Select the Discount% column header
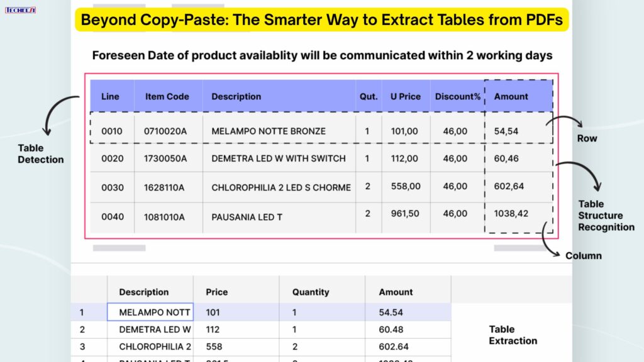The width and height of the screenshot is (644, 362). tap(457, 96)
